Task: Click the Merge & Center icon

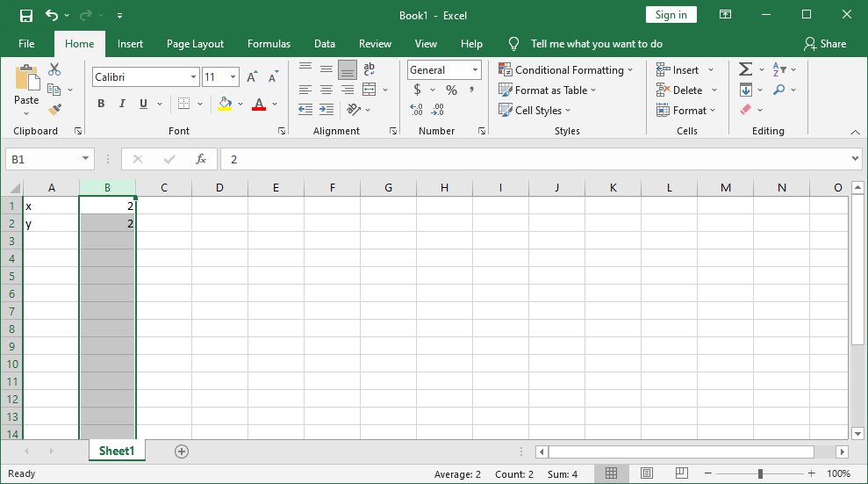Action: [x=369, y=90]
